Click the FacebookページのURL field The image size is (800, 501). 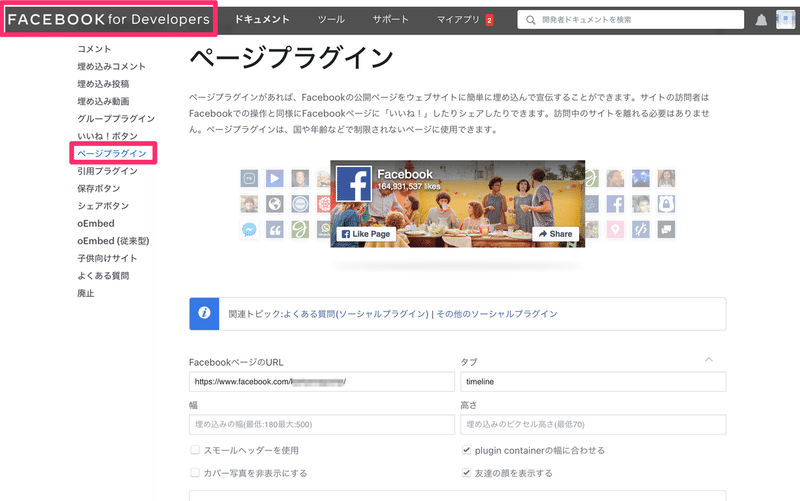pos(321,382)
